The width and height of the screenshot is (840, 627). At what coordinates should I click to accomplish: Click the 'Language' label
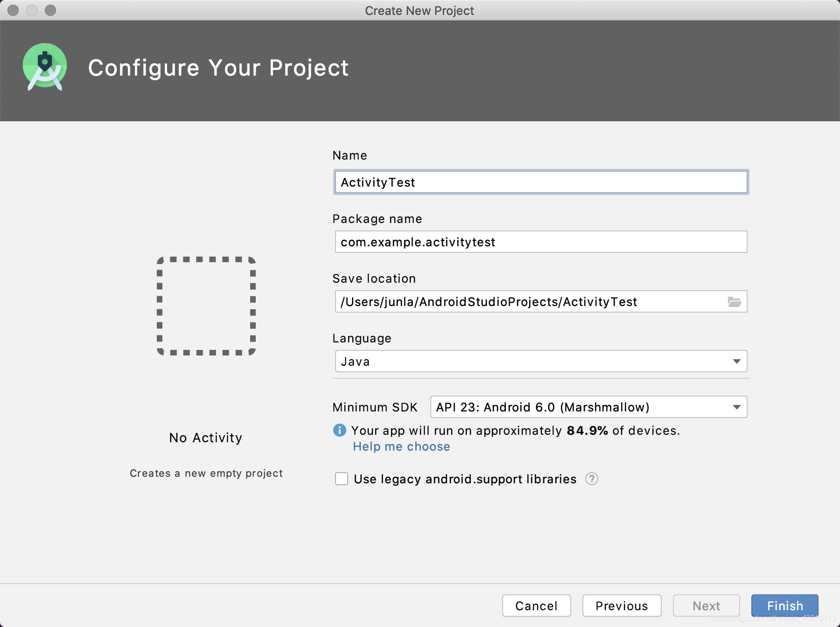(362, 338)
